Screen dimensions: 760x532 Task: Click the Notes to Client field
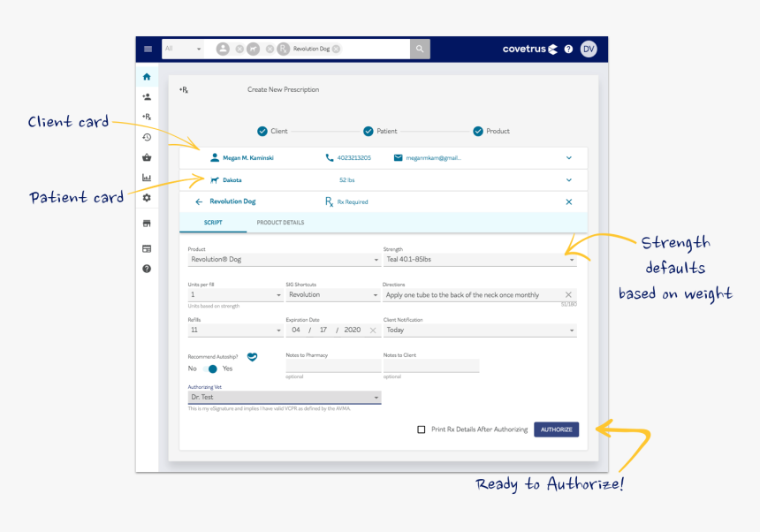431,365
